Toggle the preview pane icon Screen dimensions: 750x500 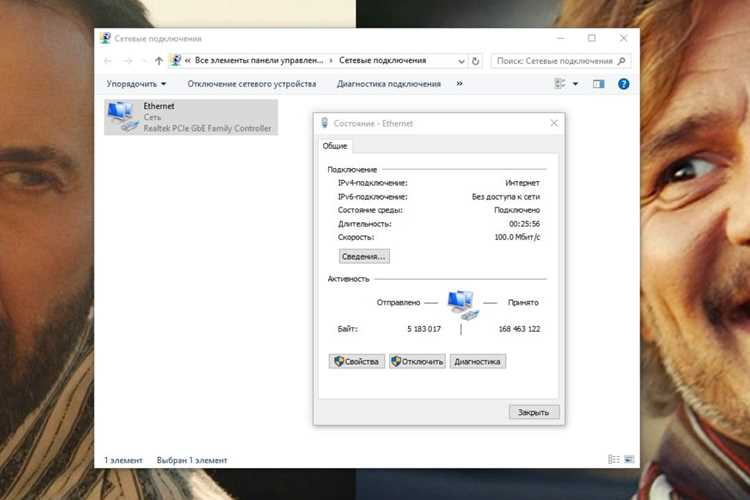click(598, 84)
